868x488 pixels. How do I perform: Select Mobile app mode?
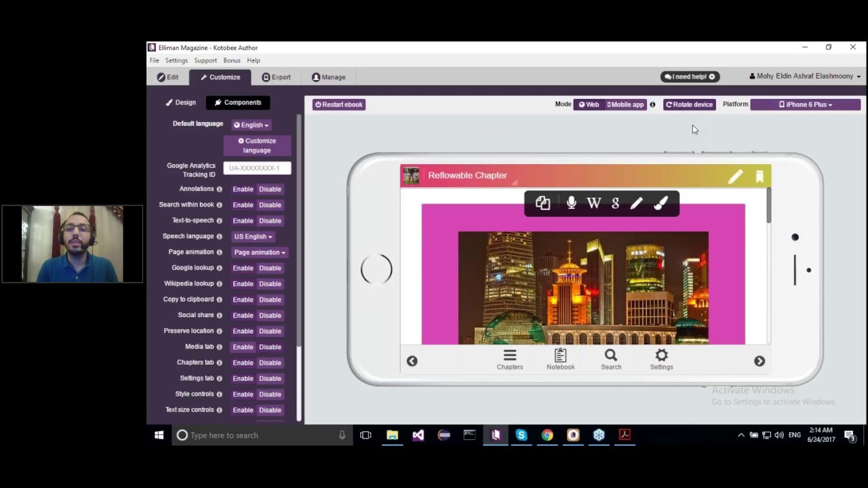coord(625,104)
